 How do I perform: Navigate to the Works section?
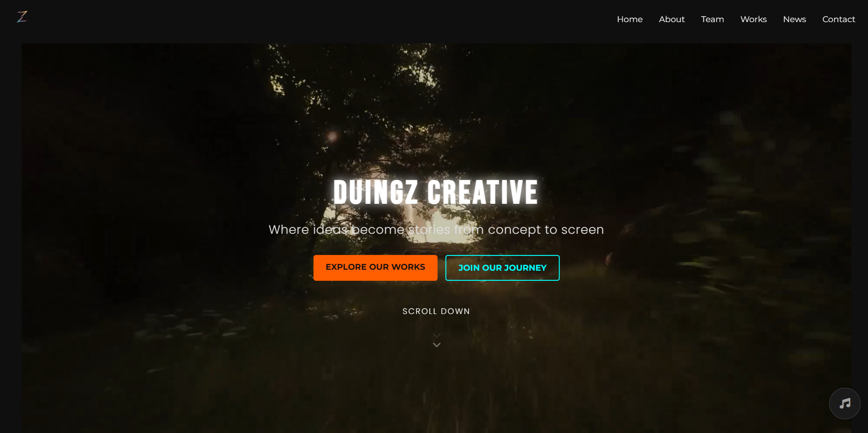pyautogui.click(x=753, y=19)
